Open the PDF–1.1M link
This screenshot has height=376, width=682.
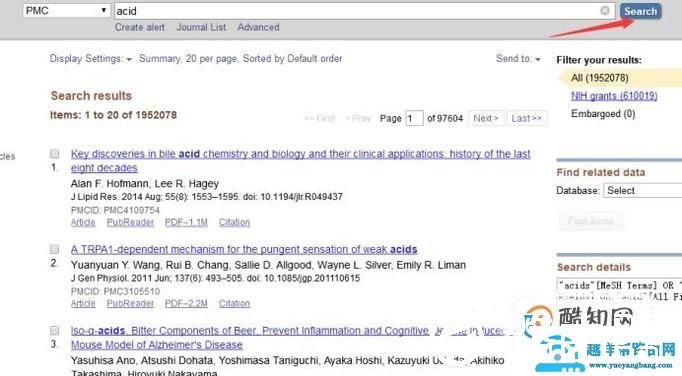[186, 222]
